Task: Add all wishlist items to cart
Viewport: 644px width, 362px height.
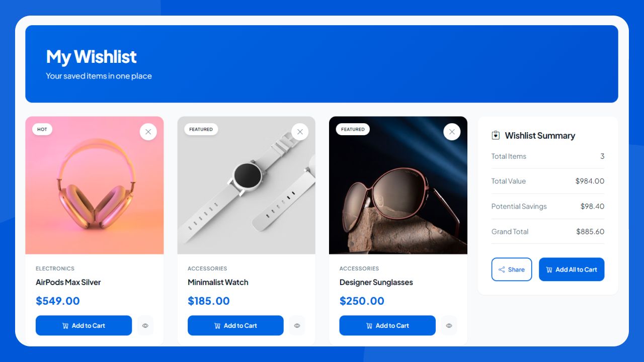Action: point(572,269)
